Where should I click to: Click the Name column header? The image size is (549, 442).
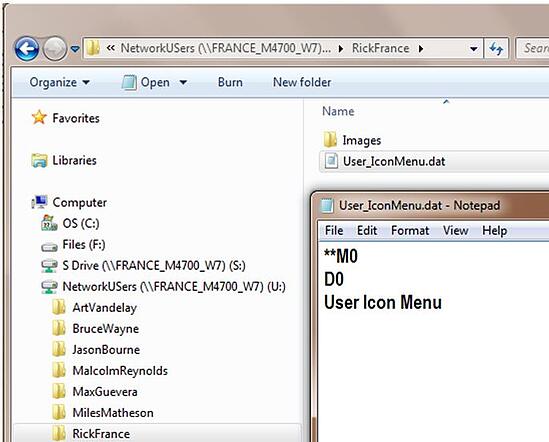(338, 111)
